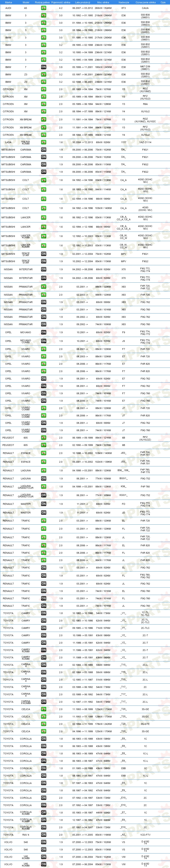Click the ON icon in the Toyota CAMRY 71kW / 97kW row
This screenshot has height=868, width=170.
click(43, 628)
